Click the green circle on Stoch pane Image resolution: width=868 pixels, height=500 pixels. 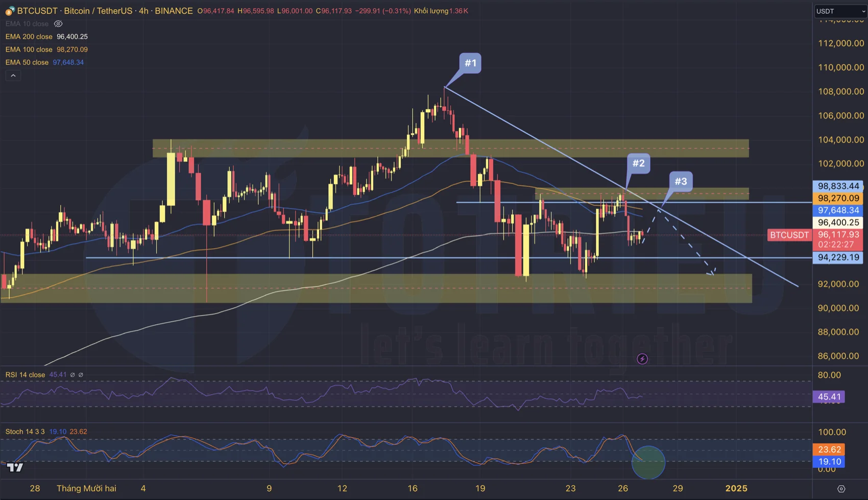pos(648,462)
